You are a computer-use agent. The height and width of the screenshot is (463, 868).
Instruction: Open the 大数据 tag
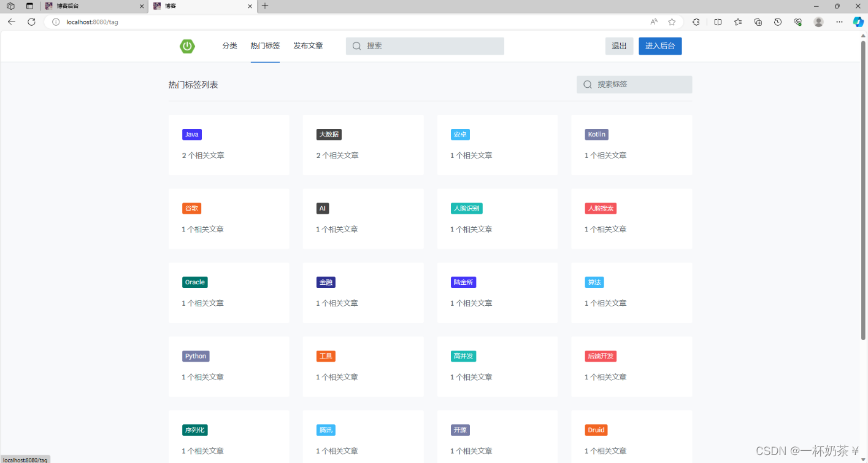[x=329, y=134]
